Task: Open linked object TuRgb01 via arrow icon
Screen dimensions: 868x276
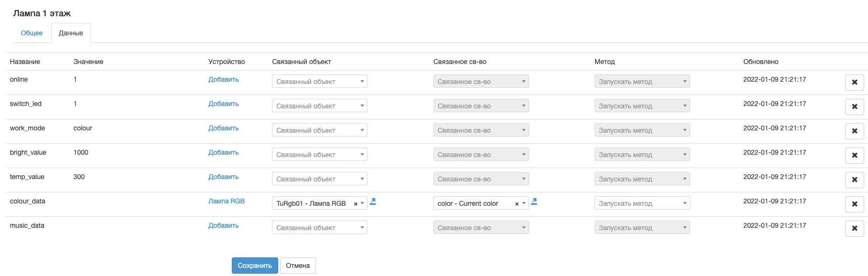Action: [373, 202]
